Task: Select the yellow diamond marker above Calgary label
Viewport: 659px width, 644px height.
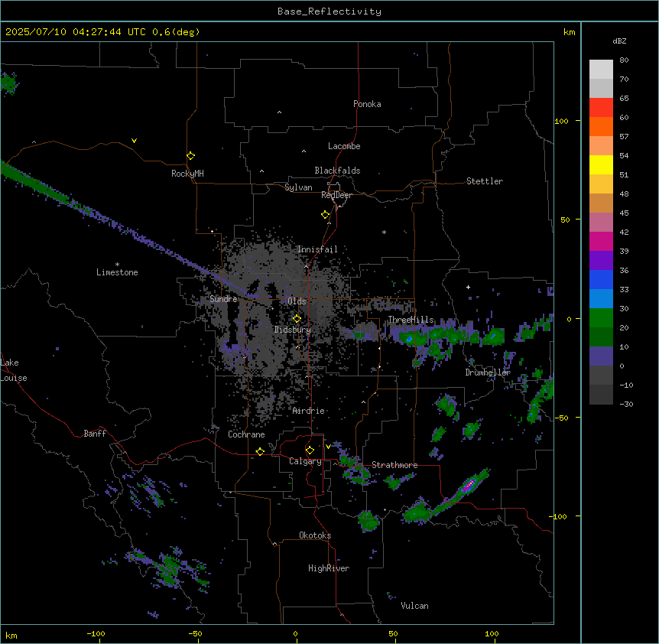Action: (x=310, y=450)
